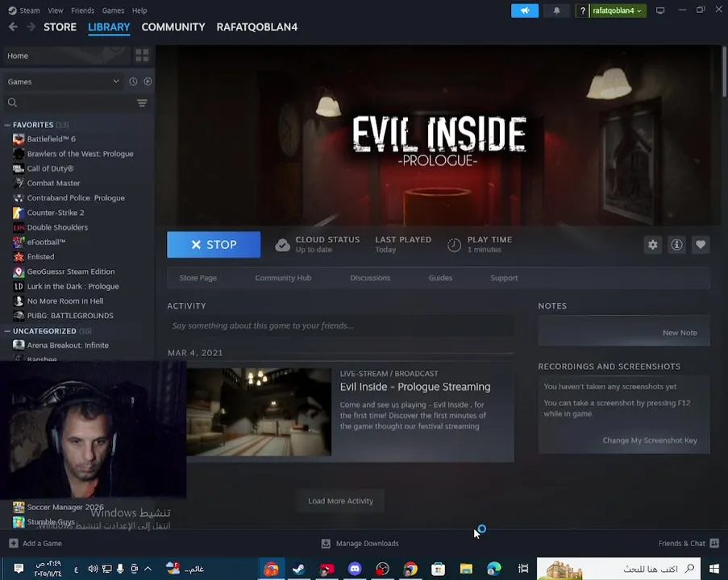Click the activity post text field
Image resolution: width=728 pixels, height=580 pixels.
340,325
